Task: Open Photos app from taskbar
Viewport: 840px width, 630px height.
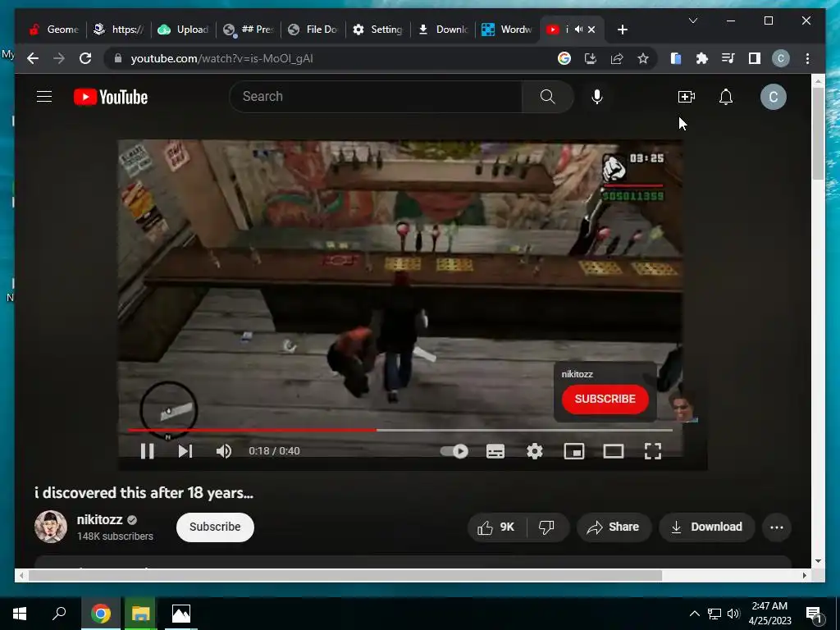Action: click(x=181, y=614)
